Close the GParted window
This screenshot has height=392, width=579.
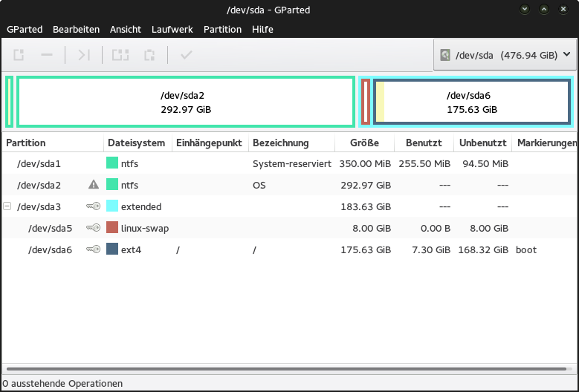point(563,9)
